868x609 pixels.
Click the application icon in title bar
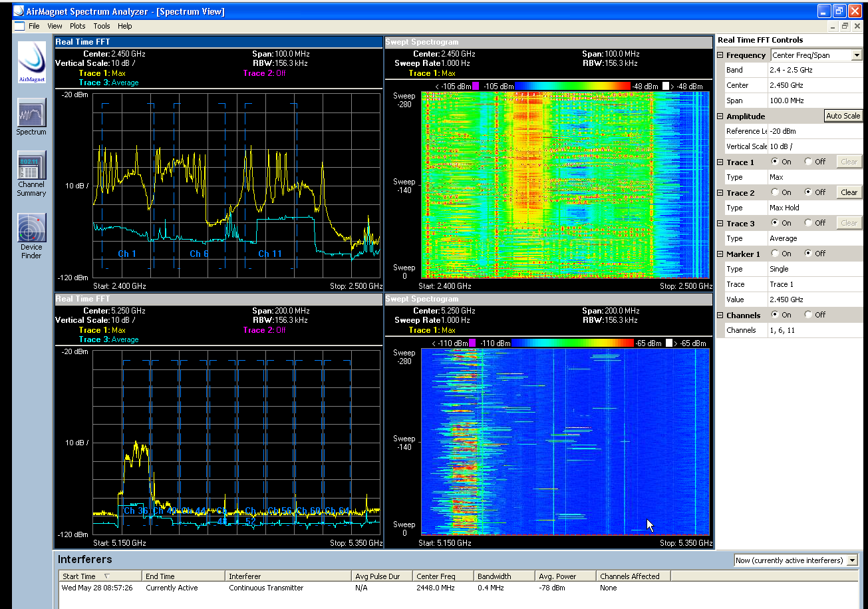(17, 11)
